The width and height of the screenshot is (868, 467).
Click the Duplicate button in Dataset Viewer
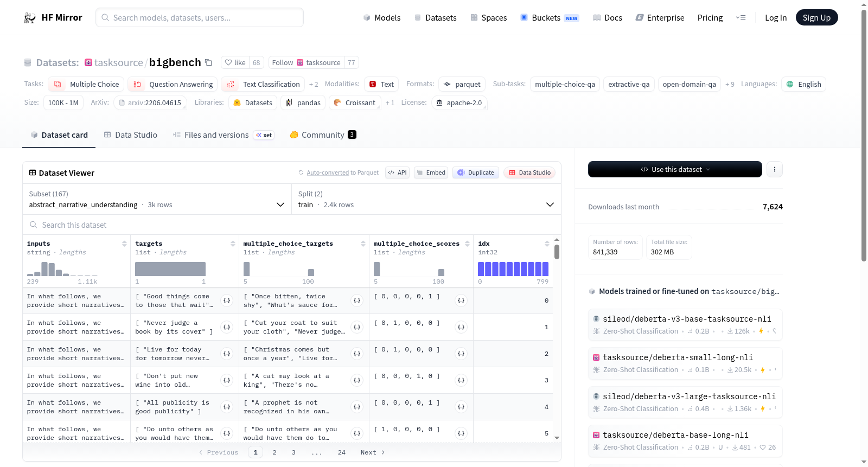[x=476, y=172]
